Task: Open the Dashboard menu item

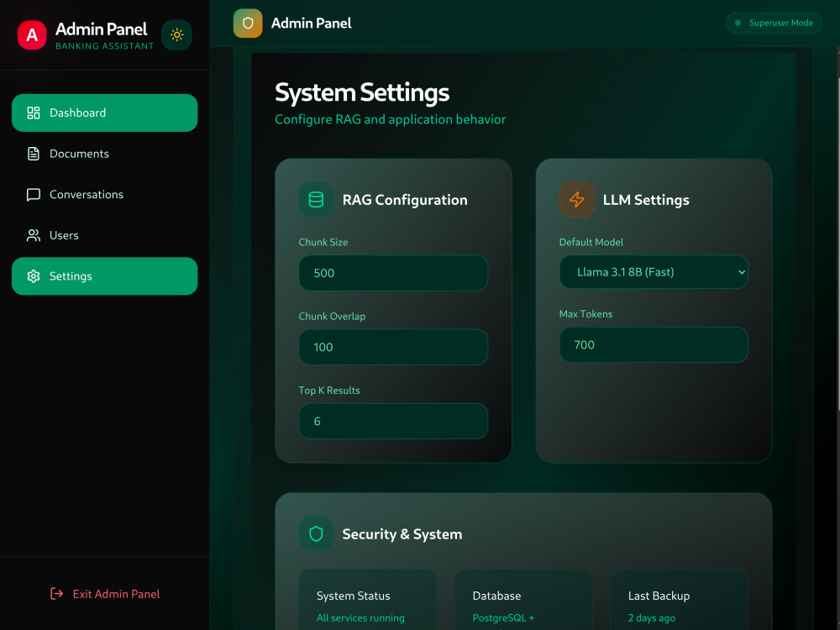Action: point(104,113)
